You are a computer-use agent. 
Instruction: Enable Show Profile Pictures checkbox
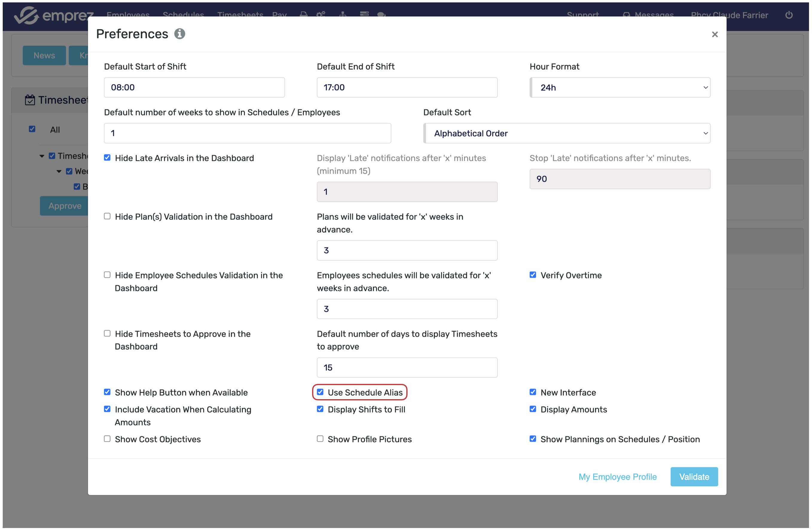coord(320,439)
